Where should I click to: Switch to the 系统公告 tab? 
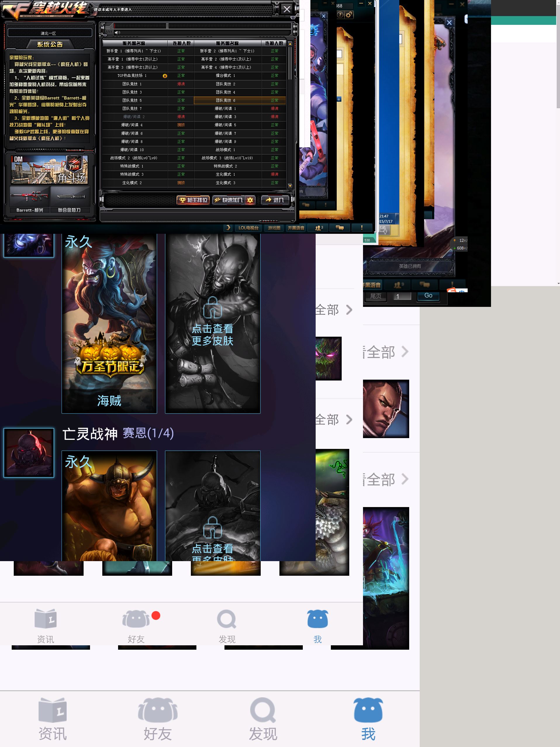(50, 44)
